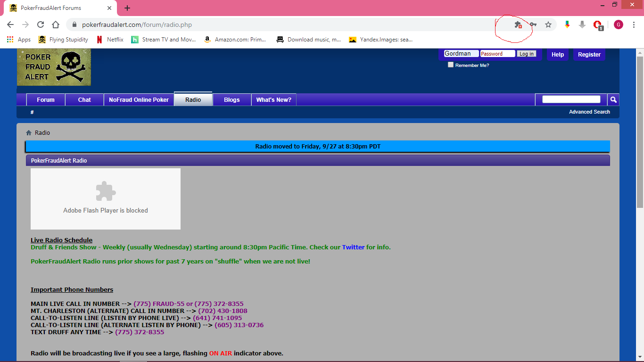644x362 pixels.
Task: Click the Gordman username field
Action: 461,54
